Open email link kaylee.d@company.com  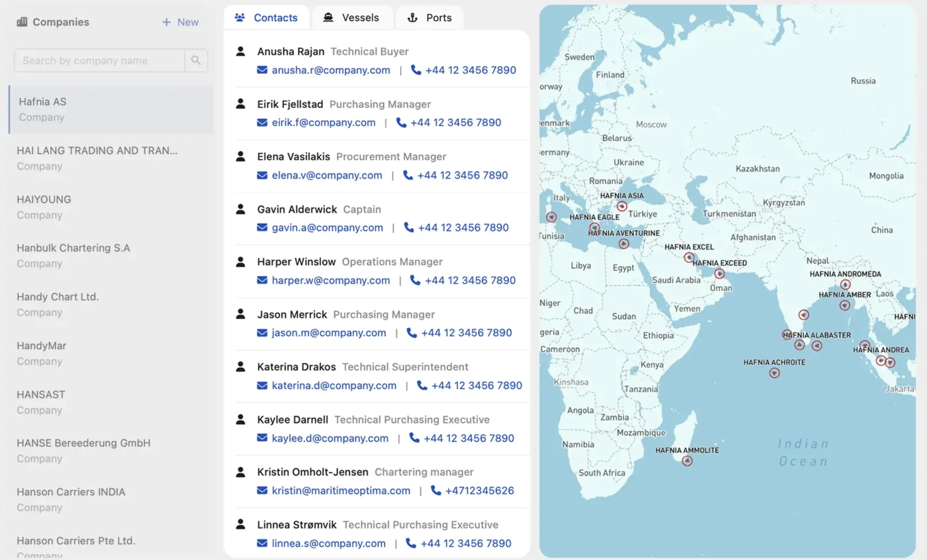click(x=330, y=438)
